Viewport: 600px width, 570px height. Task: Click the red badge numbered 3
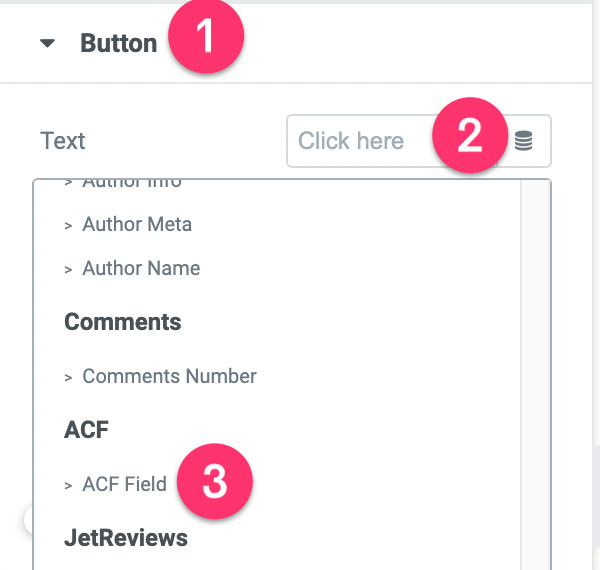click(215, 482)
